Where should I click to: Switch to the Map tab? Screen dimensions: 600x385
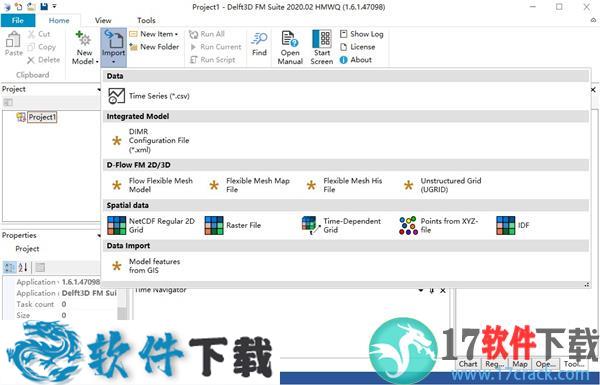pyautogui.click(x=520, y=364)
